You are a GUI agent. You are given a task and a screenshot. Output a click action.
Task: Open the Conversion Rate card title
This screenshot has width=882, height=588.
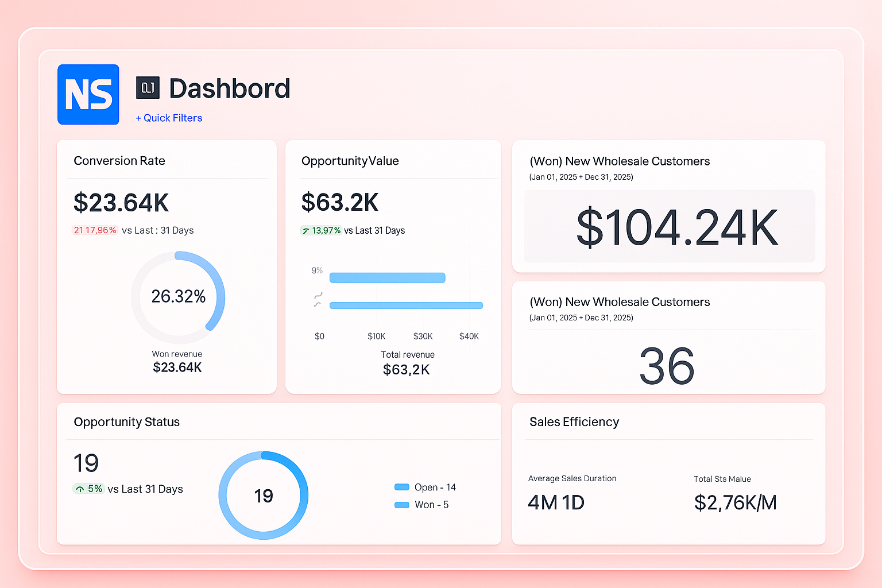click(119, 161)
